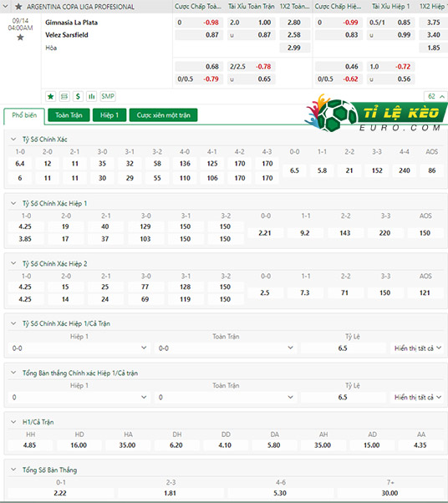This screenshot has width=448, height=503.
Task: Expand Hiển thị tất cả for correct score
Action: click(418, 348)
